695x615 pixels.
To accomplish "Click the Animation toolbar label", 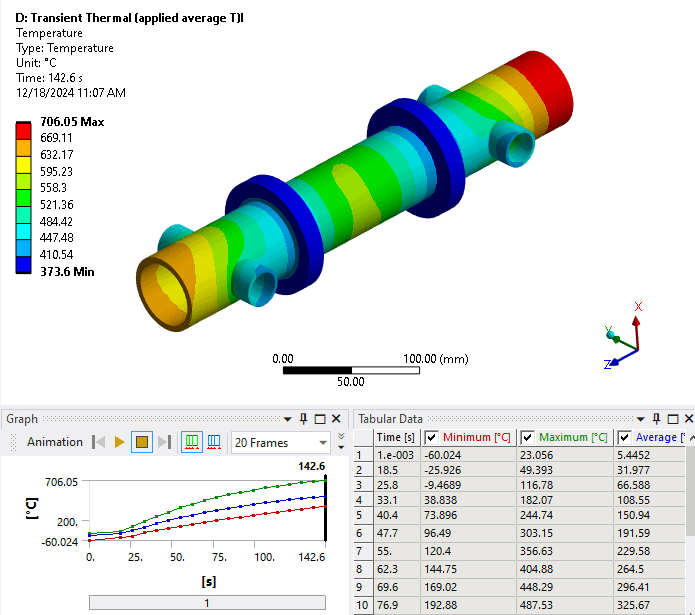I will (x=55, y=442).
